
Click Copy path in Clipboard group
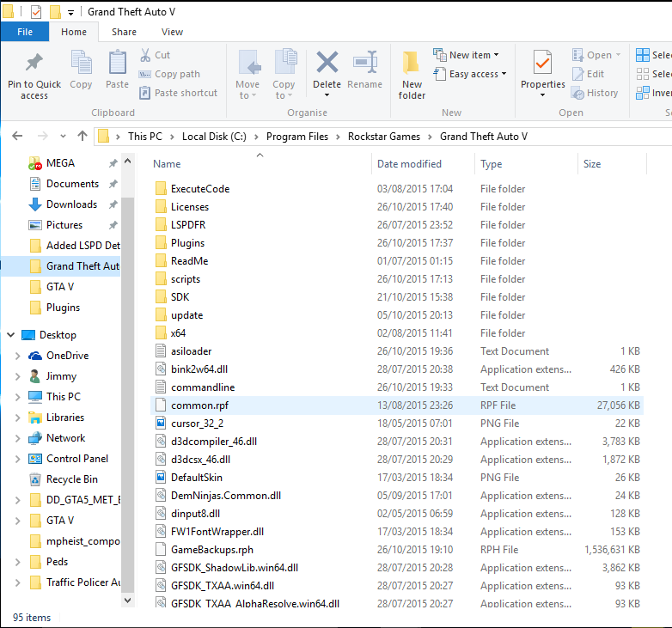(169, 74)
